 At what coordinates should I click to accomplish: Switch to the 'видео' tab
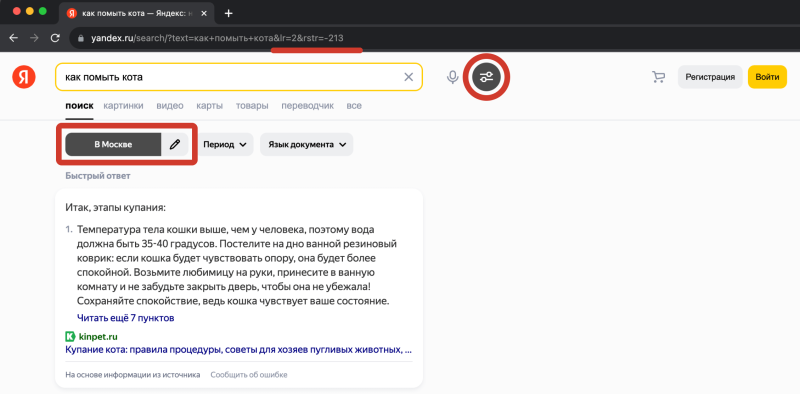point(170,106)
